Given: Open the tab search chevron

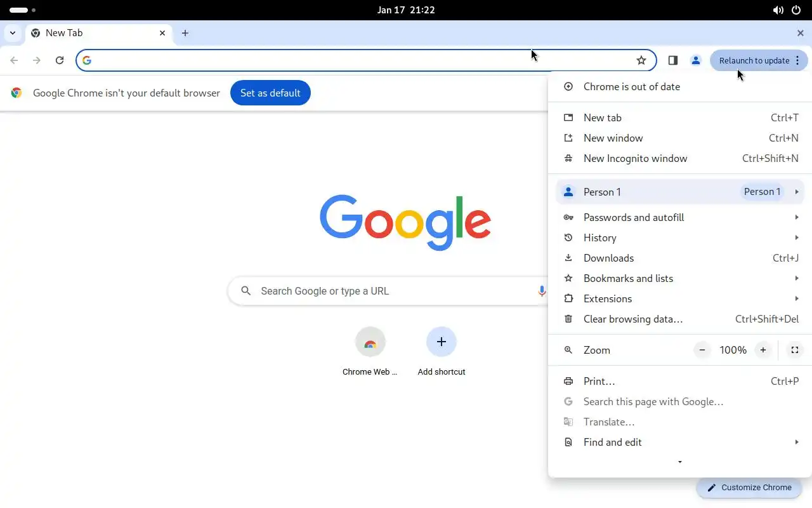Looking at the screenshot, I should coord(13,33).
